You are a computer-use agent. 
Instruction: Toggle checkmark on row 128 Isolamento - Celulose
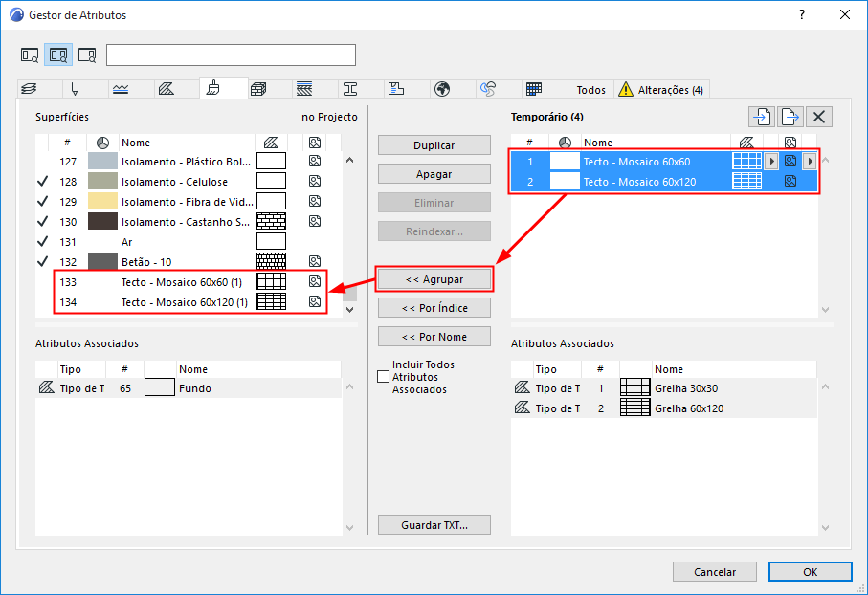click(43, 182)
